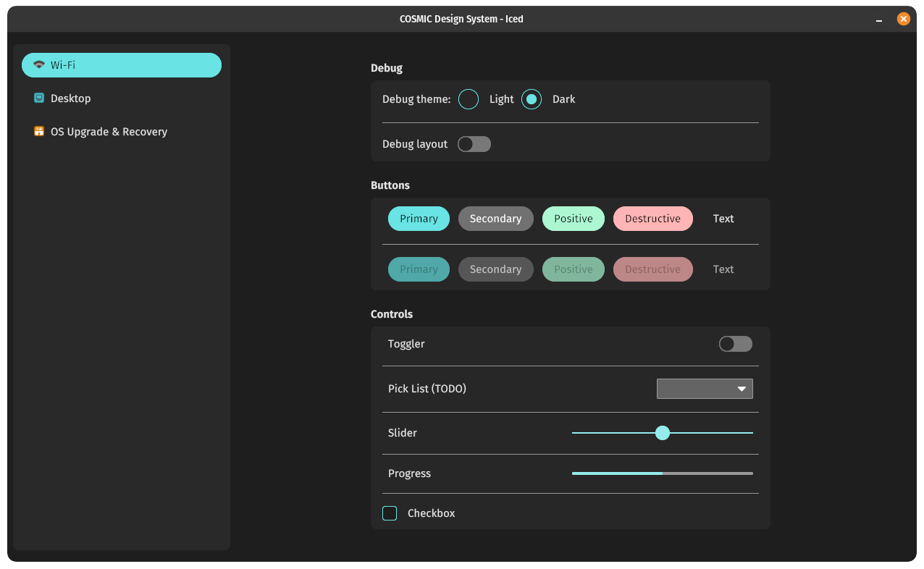Open the Pick List dropdown
This screenshot has height=569, width=924.
tap(705, 389)
